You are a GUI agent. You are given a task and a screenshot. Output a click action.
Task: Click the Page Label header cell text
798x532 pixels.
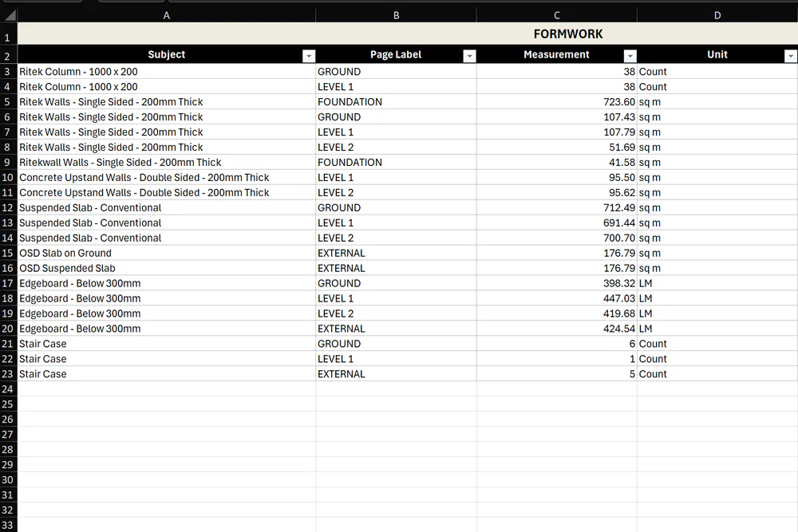tap(396, 54)
